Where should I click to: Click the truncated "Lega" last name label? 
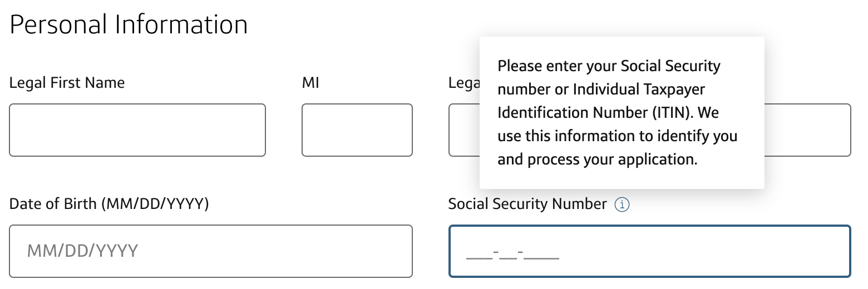click(x=463, y=83)
